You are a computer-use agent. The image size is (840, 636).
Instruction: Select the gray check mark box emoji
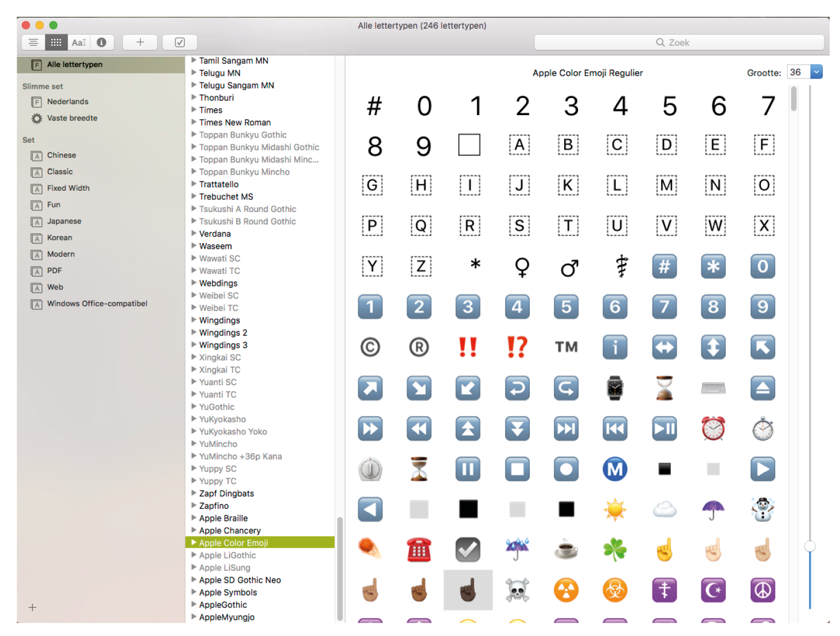468,550
